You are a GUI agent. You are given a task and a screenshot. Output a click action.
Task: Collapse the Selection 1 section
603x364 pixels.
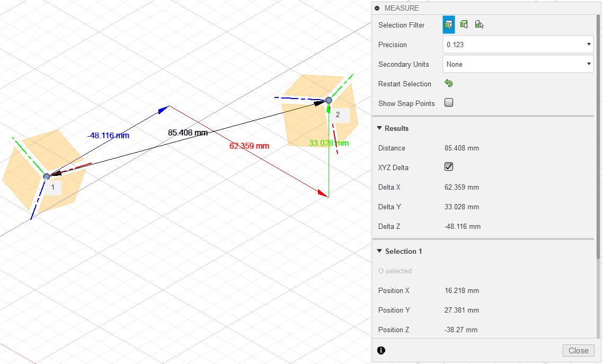pyautogui.click(x=379, y=251)
